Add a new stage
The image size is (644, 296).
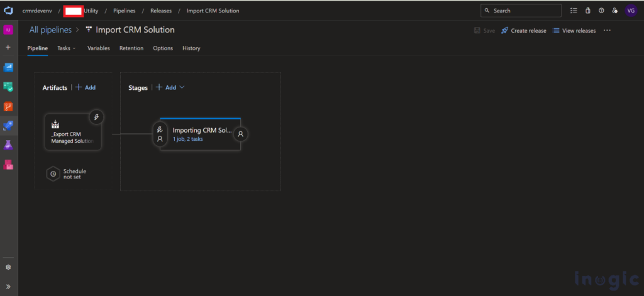166,87
